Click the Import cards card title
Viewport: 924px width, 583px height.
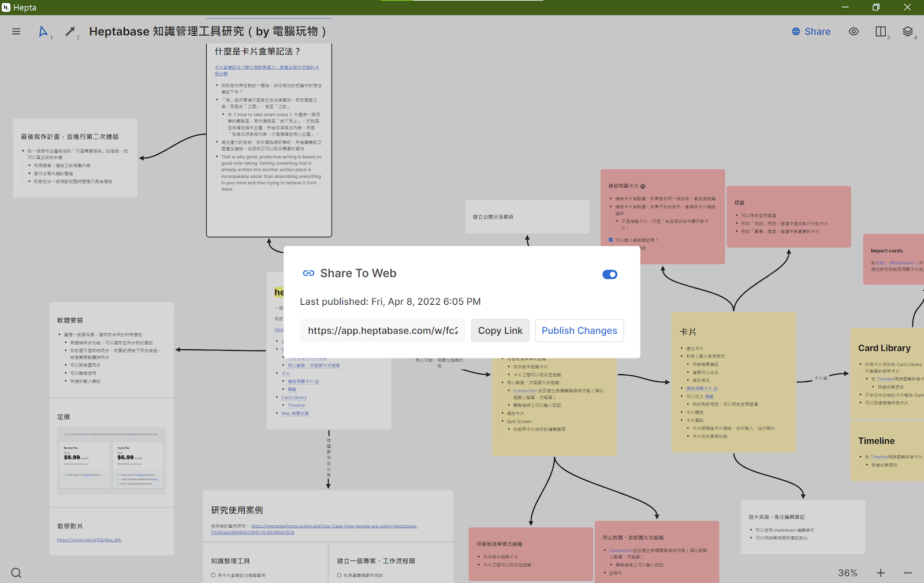(886, 251)
